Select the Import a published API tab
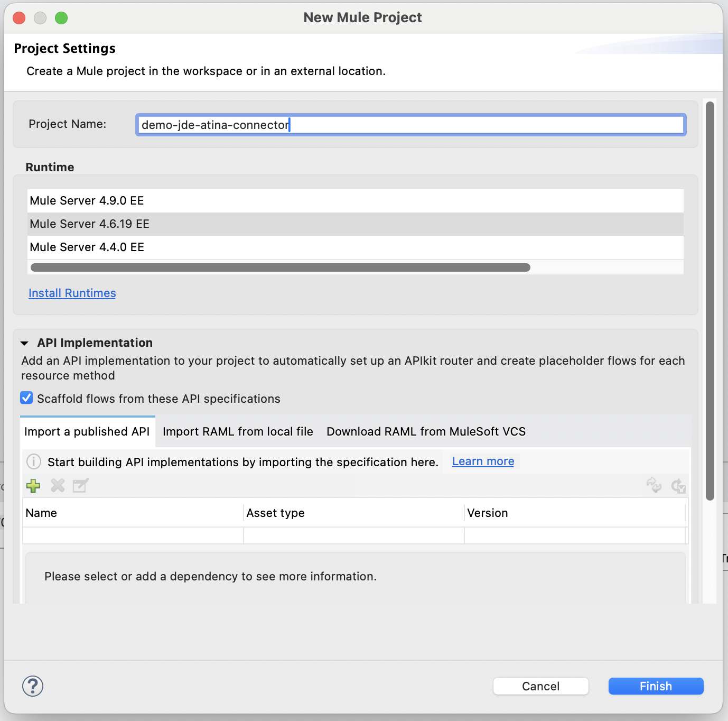Viewport: 728px width, 721px height. click(87, 432)
